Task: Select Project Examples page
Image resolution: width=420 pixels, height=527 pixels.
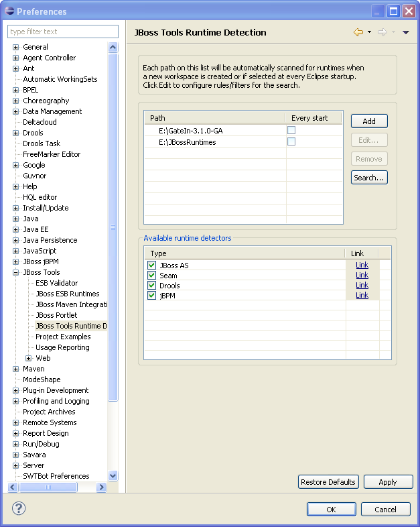Action: click(63, 337)
